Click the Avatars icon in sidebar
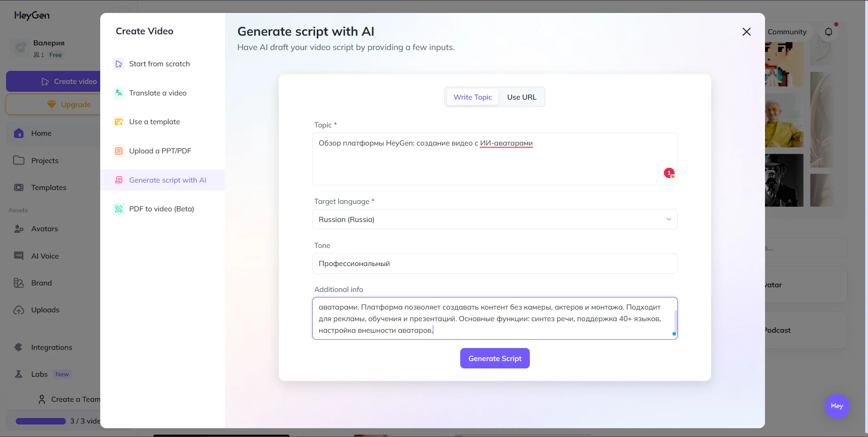This screenshot has height=437, width=868. coord(19,229)
